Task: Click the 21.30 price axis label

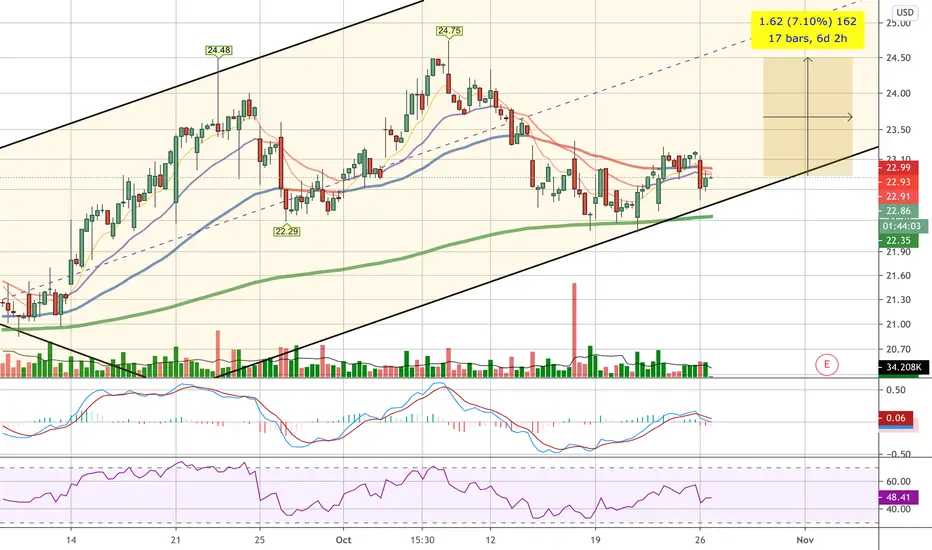Action: pyautogui.click(x=898, y=300)
